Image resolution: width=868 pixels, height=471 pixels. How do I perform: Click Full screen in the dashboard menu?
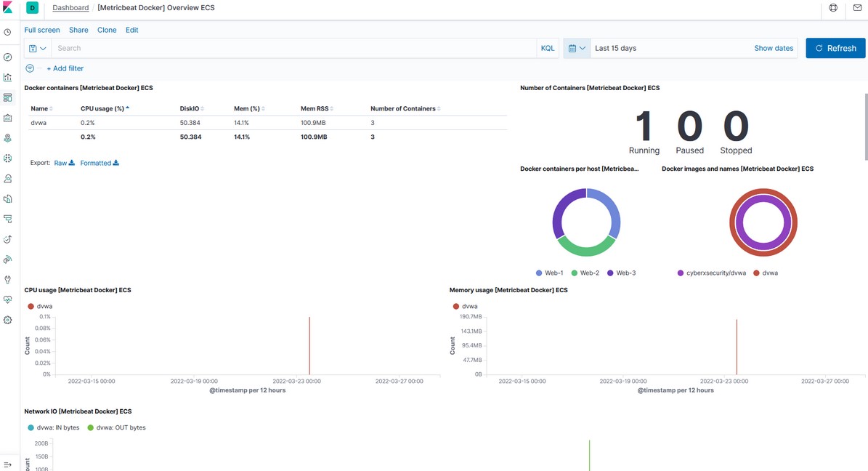(x=42, y=30)
